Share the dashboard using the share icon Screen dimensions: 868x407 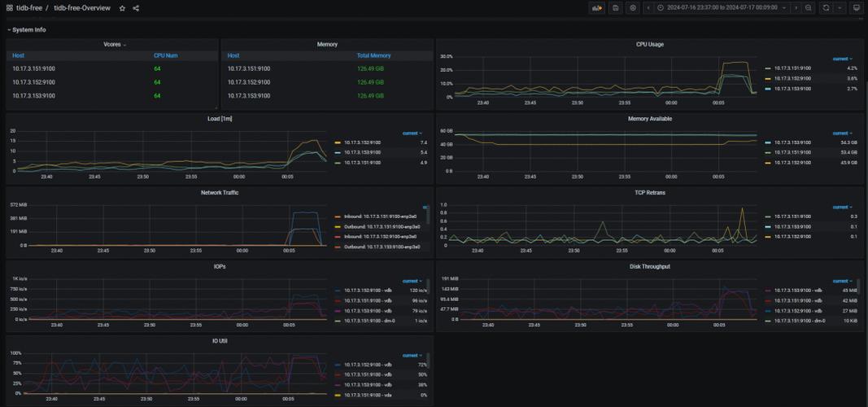136,8
